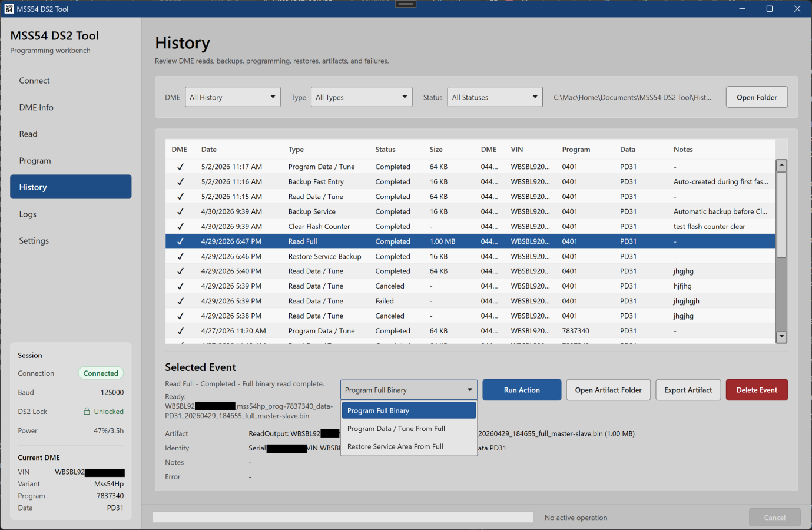Choose Restore Service Area From Full option

[409, 447]
